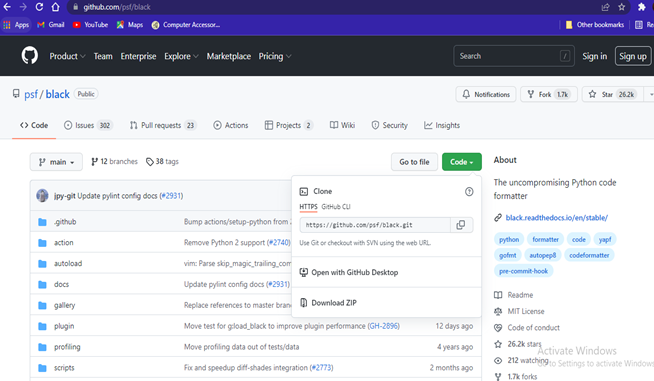654x381 pixels.
Task: Click the Go to file button
Action: click(414, 162)
